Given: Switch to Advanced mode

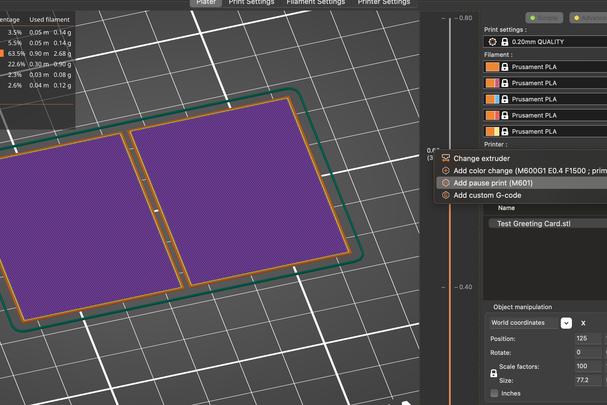Looking at the screenshot, I should [x=588, y=18].
